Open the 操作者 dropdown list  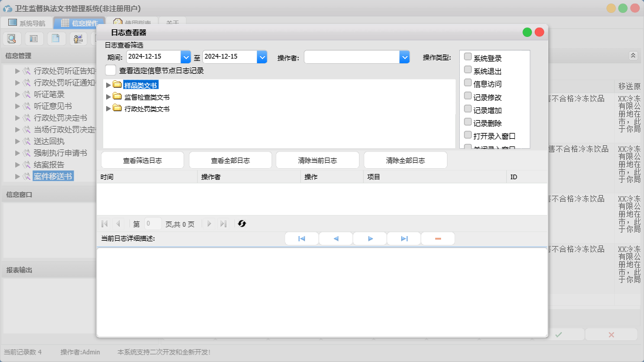(404, 57)
